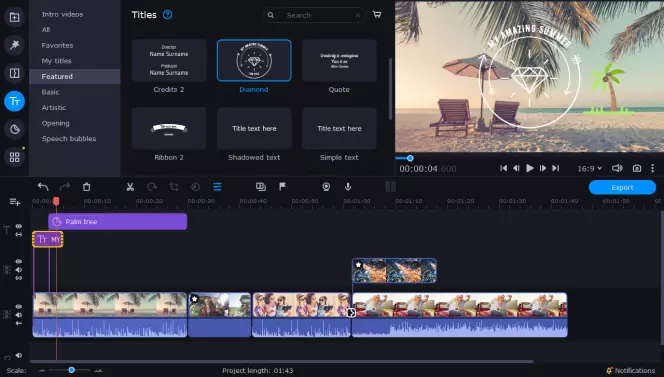Open the Import files sidebar icon

(14, 17)
